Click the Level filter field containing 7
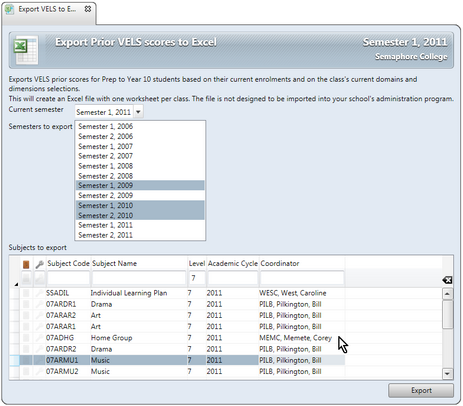The height and width of the screenshot is (406, 463). coord(197,278)
